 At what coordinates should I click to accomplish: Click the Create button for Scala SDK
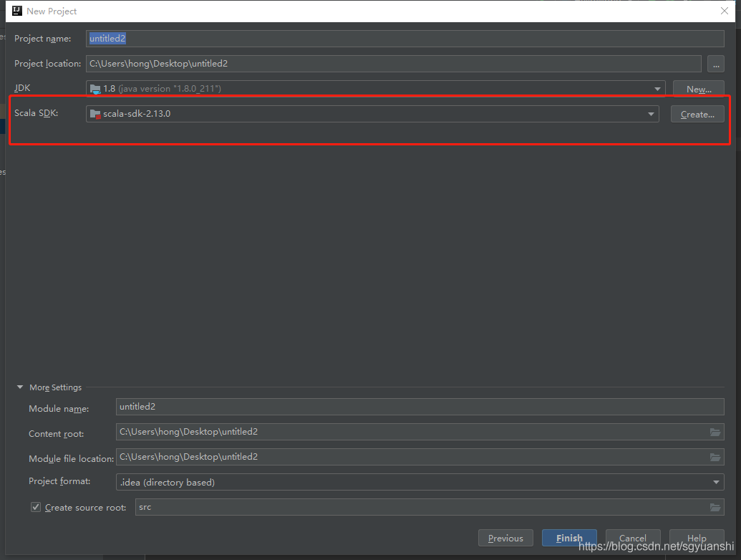tap(697, 114)
